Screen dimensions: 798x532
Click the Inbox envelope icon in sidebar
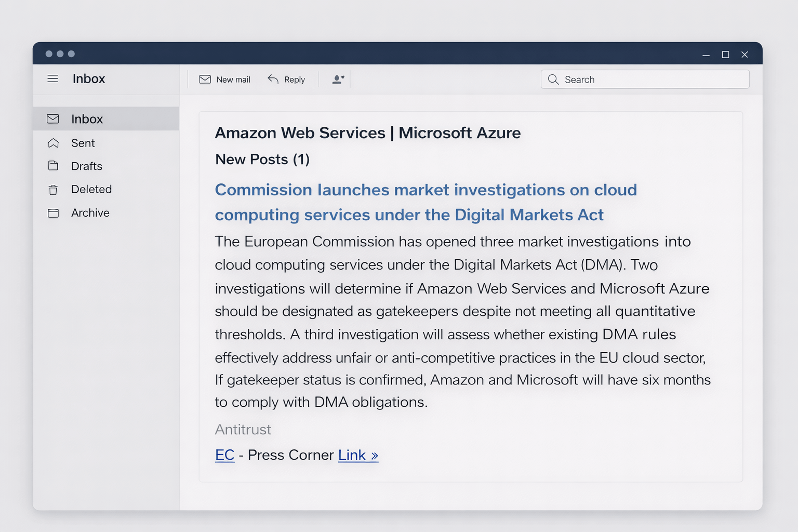(53, 119)
